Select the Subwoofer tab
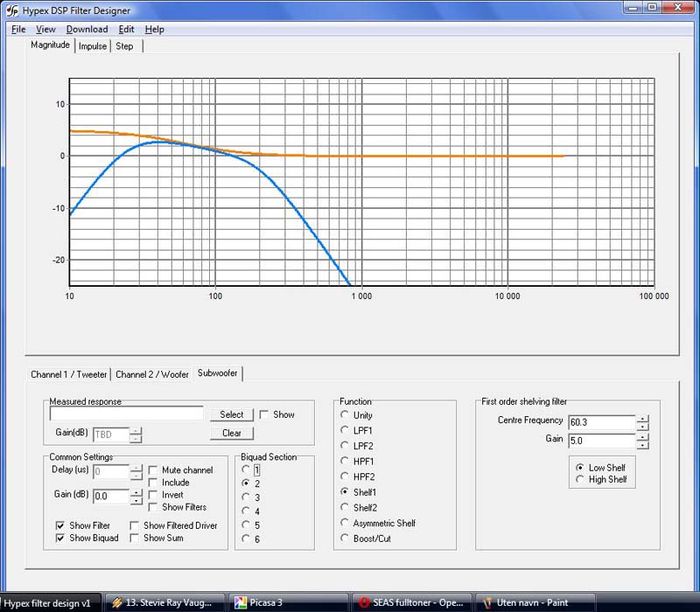Viewport: 700px width, 612px height. pos(217,373)
